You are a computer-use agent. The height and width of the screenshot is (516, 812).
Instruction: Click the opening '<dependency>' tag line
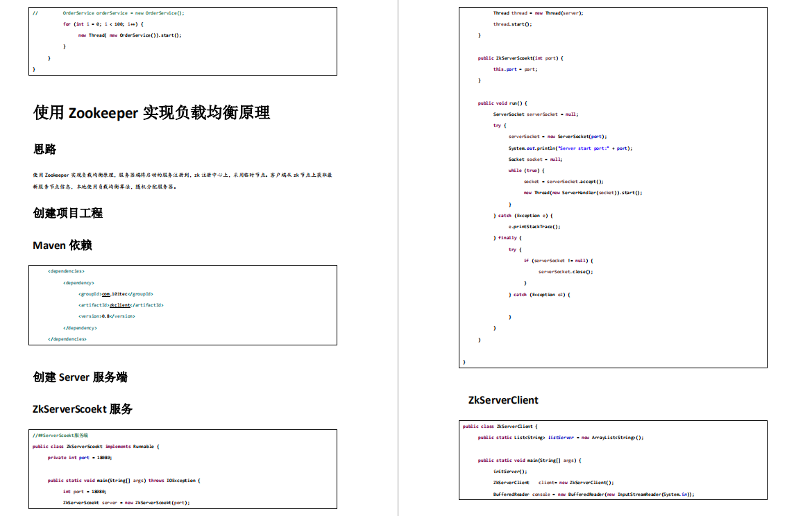point(78,282)
